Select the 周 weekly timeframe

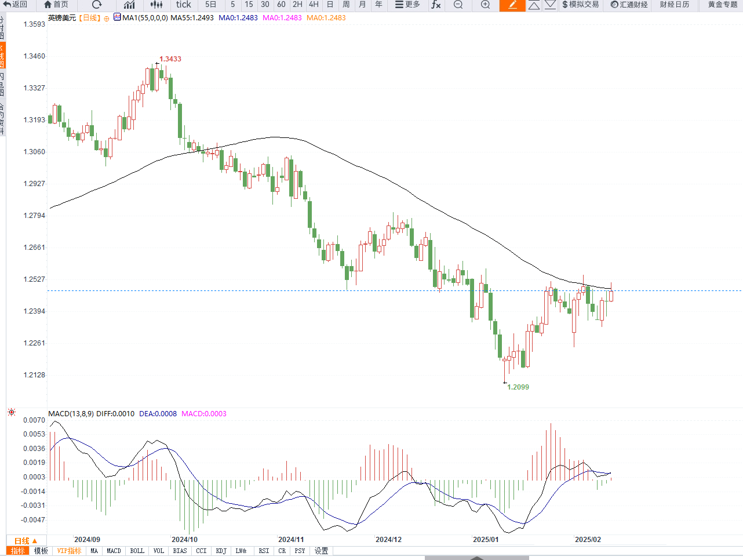346,5
